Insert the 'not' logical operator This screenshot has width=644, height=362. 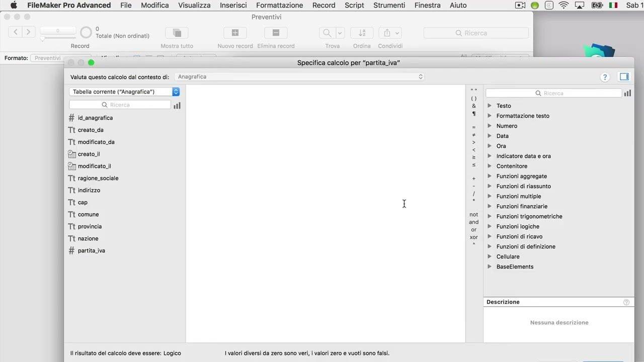473,215
